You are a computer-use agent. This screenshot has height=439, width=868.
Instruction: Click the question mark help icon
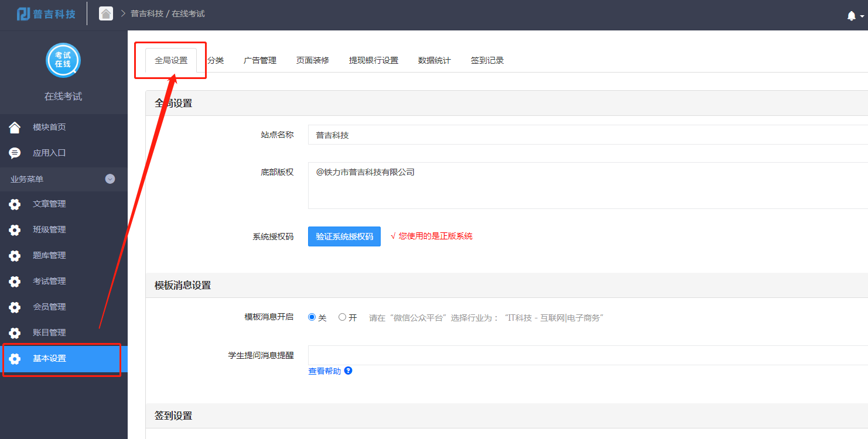[348, 371]
